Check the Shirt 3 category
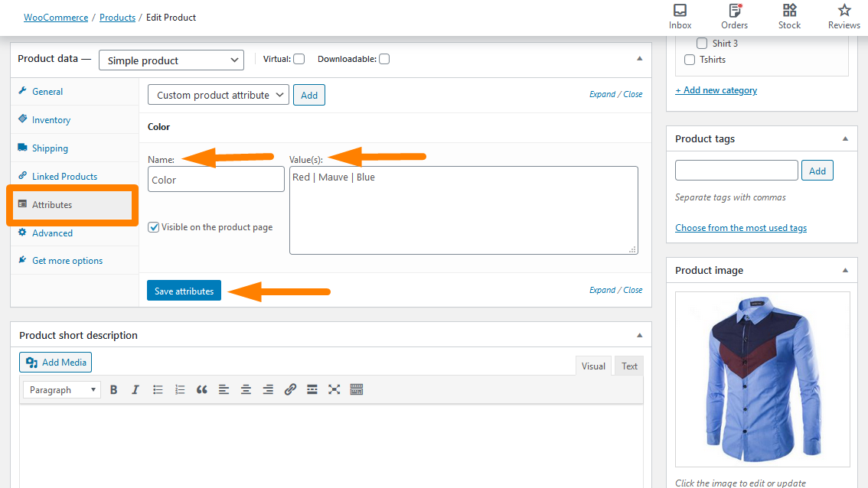868x488 pixels. coord(702,43)
